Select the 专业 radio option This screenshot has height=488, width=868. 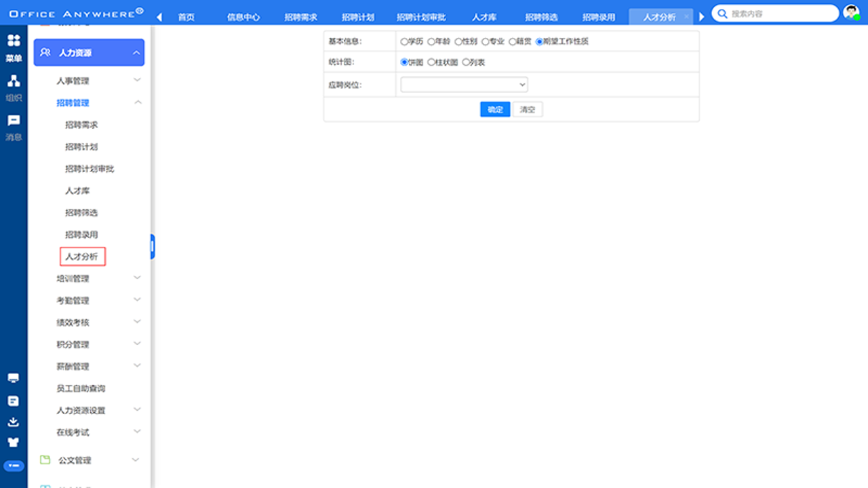pyautogui.click(x=486, y=41)
